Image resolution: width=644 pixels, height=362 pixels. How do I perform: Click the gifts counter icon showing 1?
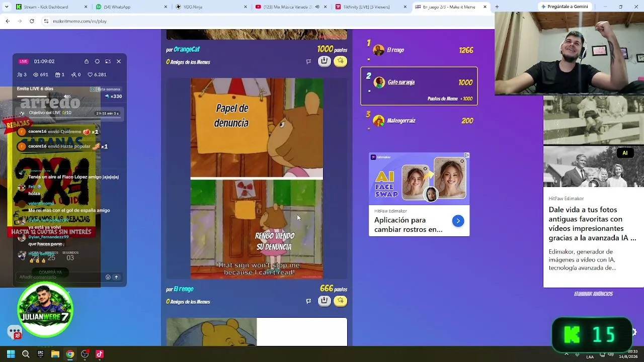57,74
